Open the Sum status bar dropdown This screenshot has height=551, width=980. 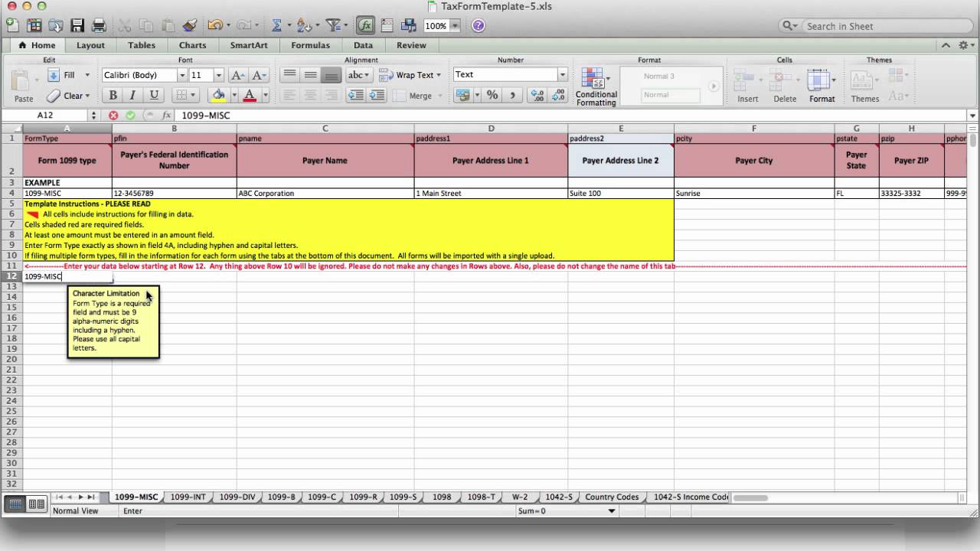pos(612,511)
